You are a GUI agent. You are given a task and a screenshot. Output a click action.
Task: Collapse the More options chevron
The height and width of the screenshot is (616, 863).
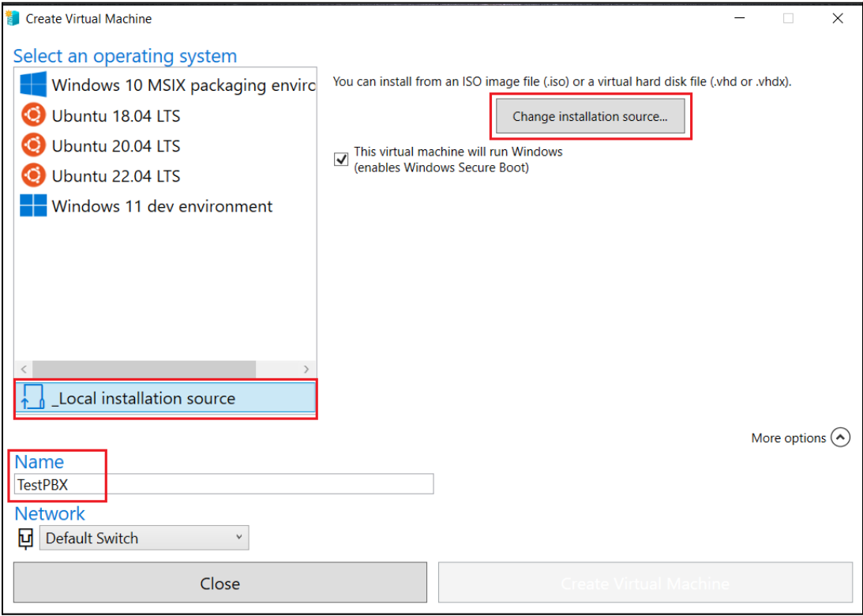[x=841, y=438]
